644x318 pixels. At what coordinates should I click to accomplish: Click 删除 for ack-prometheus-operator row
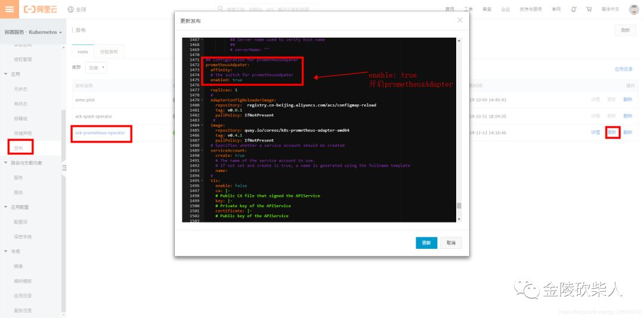coord(627,132)
